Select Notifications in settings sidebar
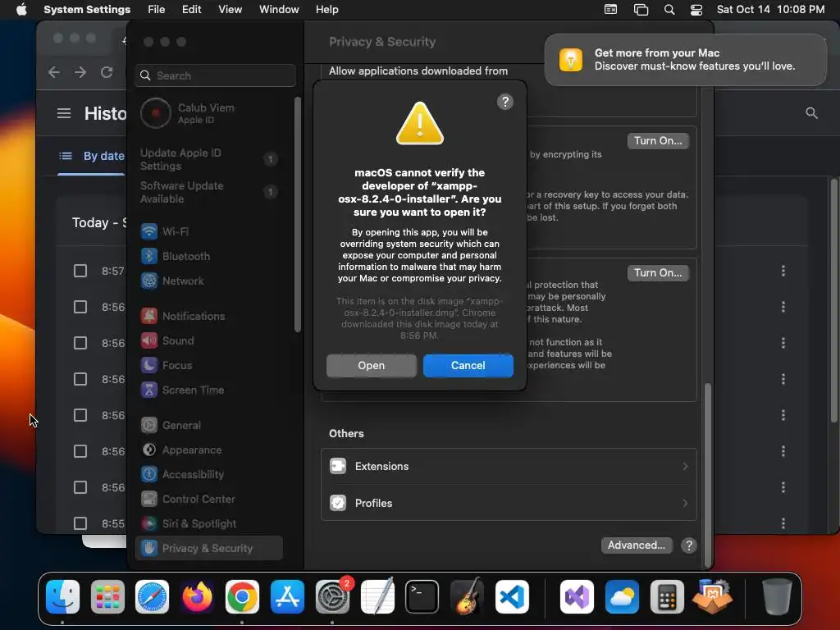The width and height of the screenshot is (840, 630). (209, 316)
